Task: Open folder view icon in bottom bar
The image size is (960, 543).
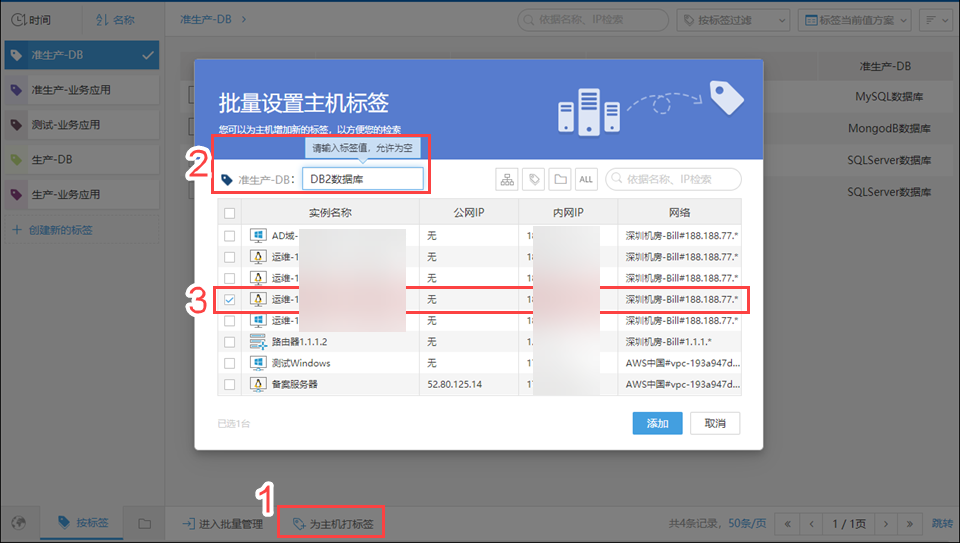Action: click(144, 523)
